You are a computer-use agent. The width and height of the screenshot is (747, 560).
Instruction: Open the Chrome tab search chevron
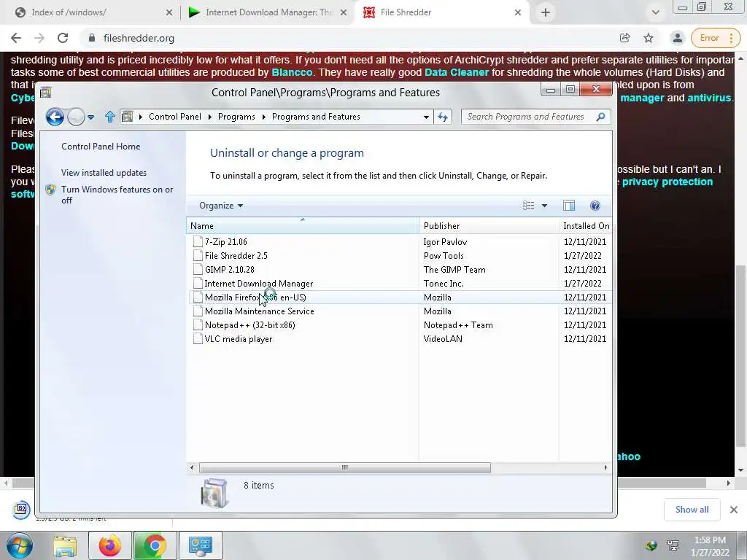(x=656, y=12)
